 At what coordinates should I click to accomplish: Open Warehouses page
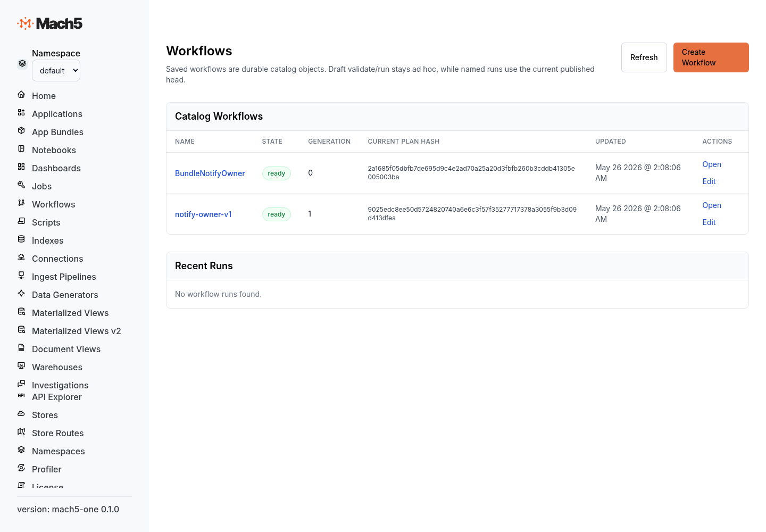pos(57,367)
